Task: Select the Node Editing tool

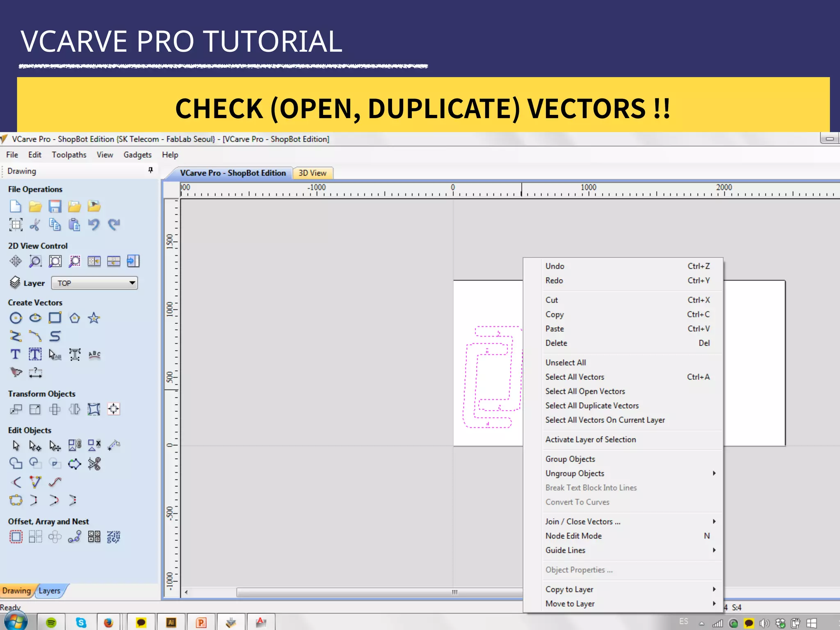Action: click(x=35, y=445)
